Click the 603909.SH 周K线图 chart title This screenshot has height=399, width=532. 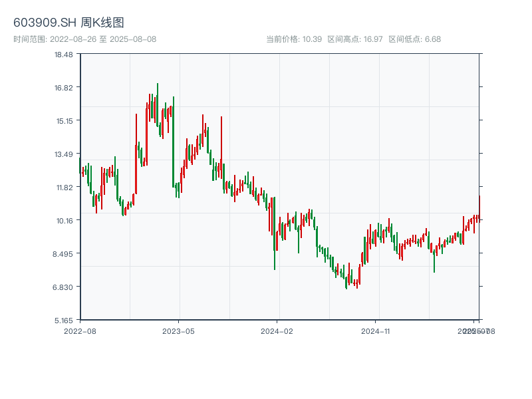68,23
